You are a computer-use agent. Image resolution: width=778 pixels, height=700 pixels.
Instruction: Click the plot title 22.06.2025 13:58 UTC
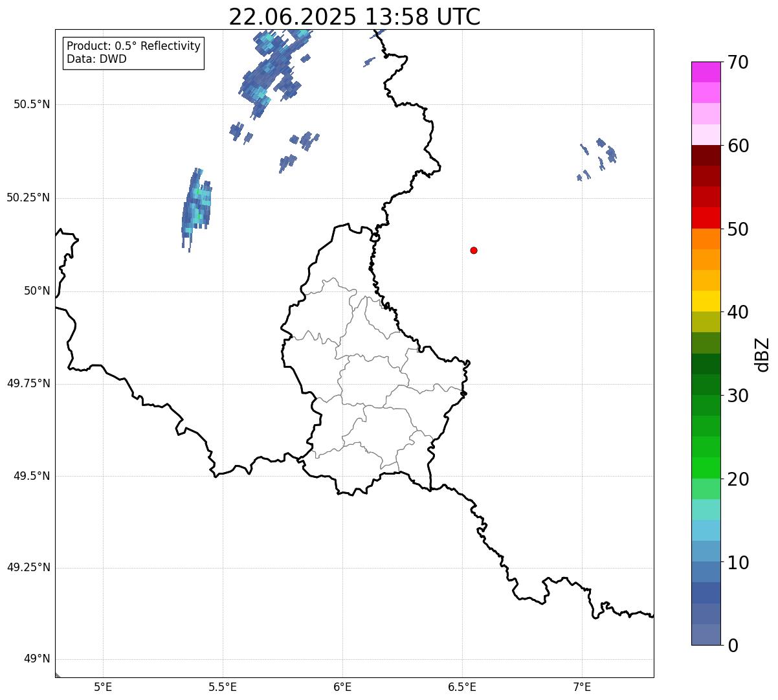click(355, 17)
